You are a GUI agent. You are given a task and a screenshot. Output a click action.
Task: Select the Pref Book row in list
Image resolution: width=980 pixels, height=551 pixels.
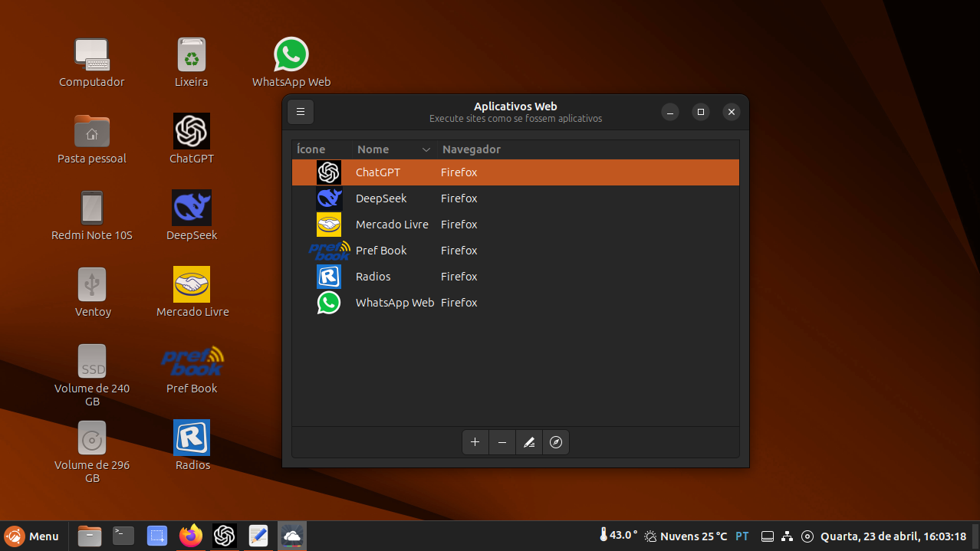(x=515, y=251)
